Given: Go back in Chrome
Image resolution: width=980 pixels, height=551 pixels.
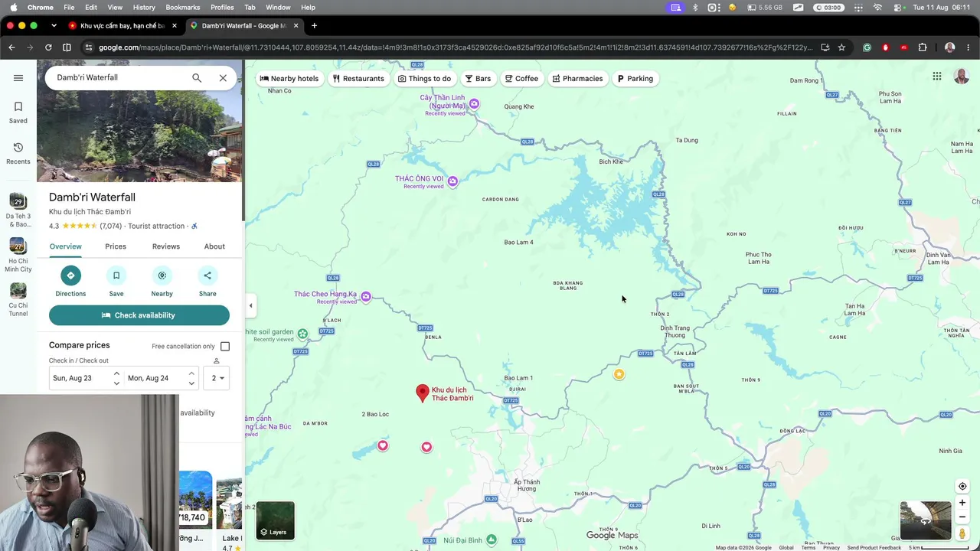Looking at the screenshot, I should [x=11, y=47].
